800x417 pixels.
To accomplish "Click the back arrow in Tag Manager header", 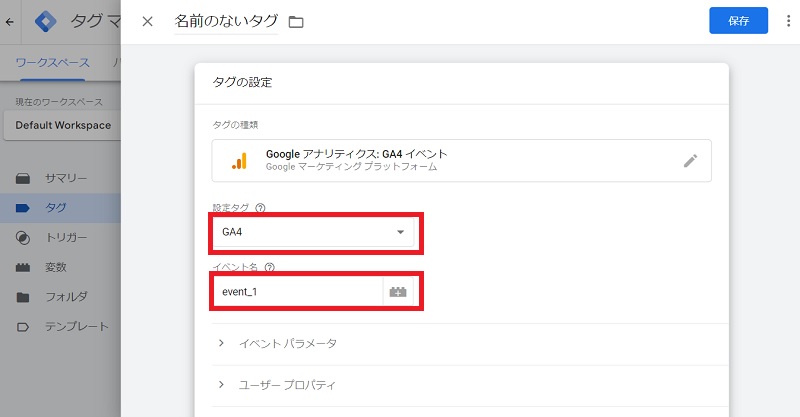I will [x=10, y=22].
